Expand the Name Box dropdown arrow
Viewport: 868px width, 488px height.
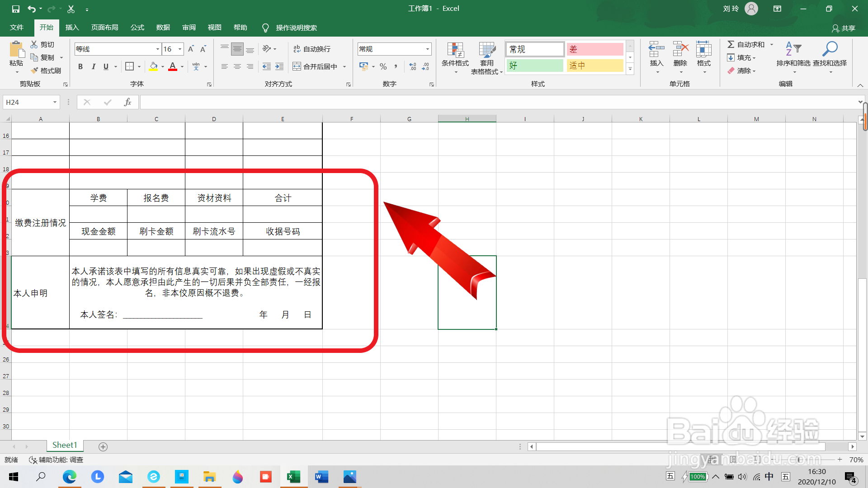55,102
